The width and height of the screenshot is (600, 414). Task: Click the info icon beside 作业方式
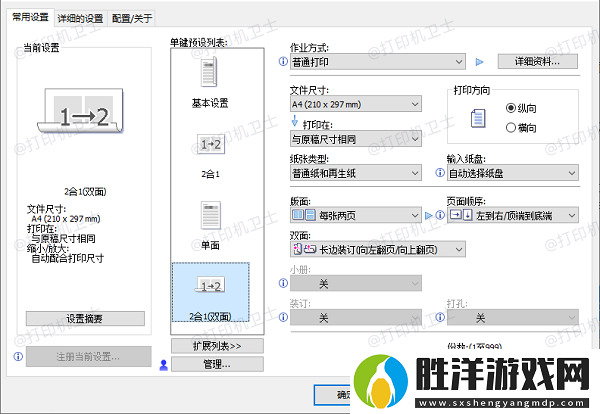[x=283, y=61]
